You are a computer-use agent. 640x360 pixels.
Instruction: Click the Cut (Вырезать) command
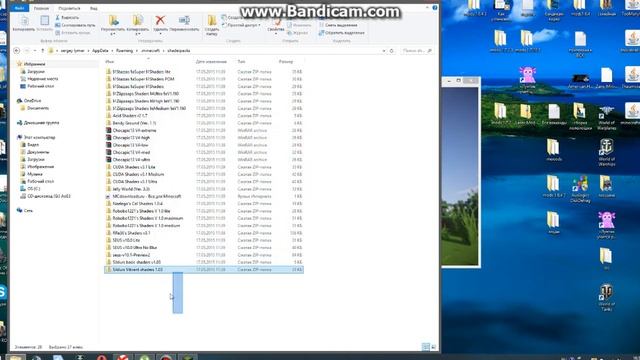point(67,18)
